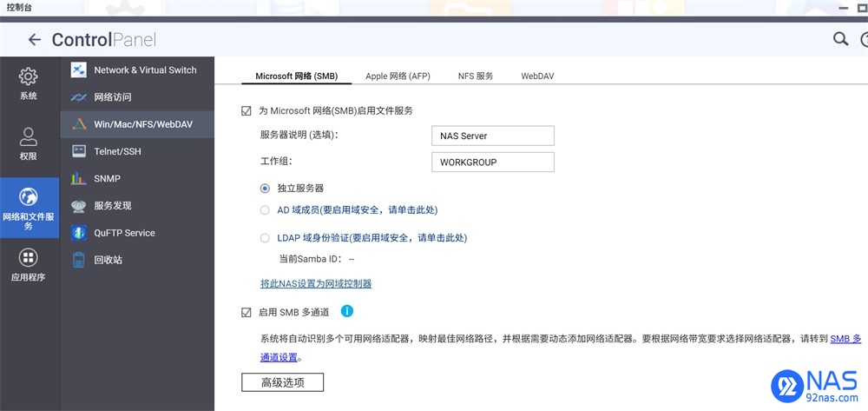The width and height of the screenshot is (868, 411).
Task: Toggle 启用 SMB 多通道 checkbox
Action: point(247,313)
